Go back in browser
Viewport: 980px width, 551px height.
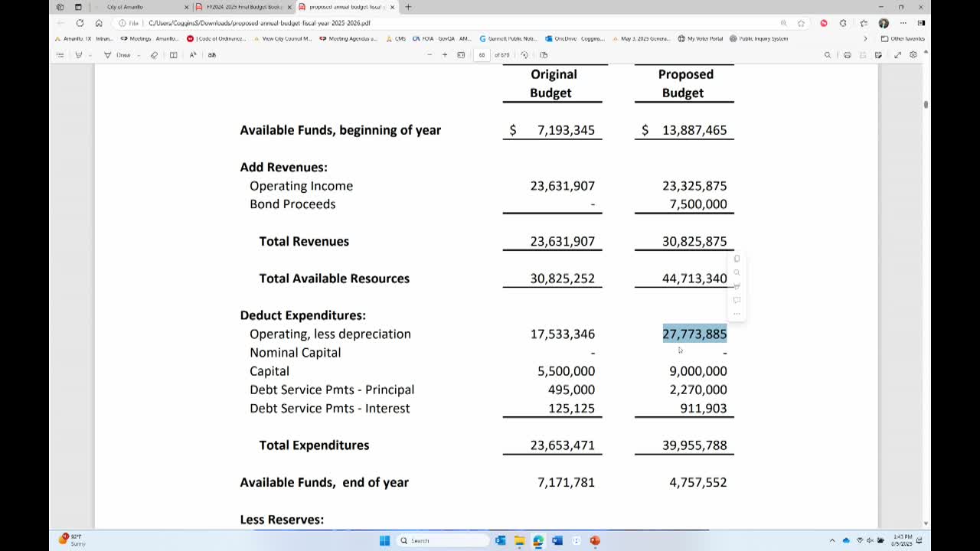[x=61, y=23]
